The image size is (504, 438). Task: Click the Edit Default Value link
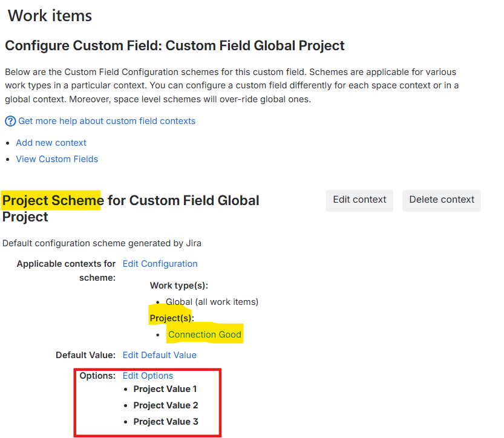click(159, 355)
